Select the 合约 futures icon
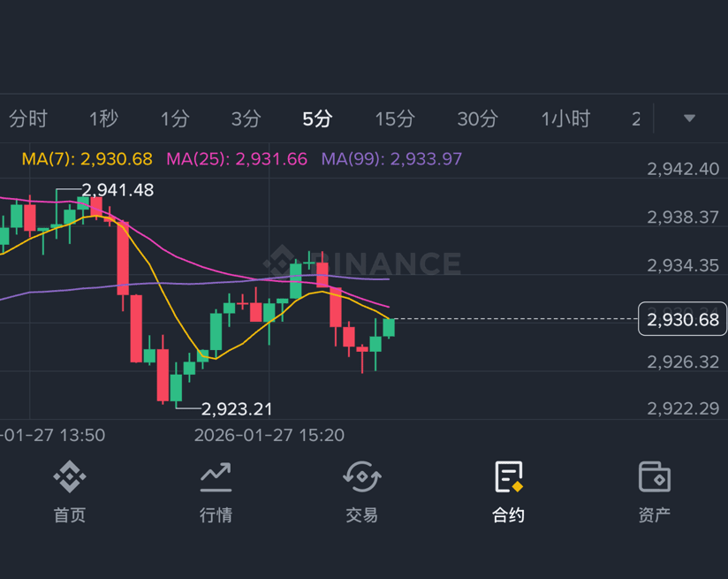 509,476
